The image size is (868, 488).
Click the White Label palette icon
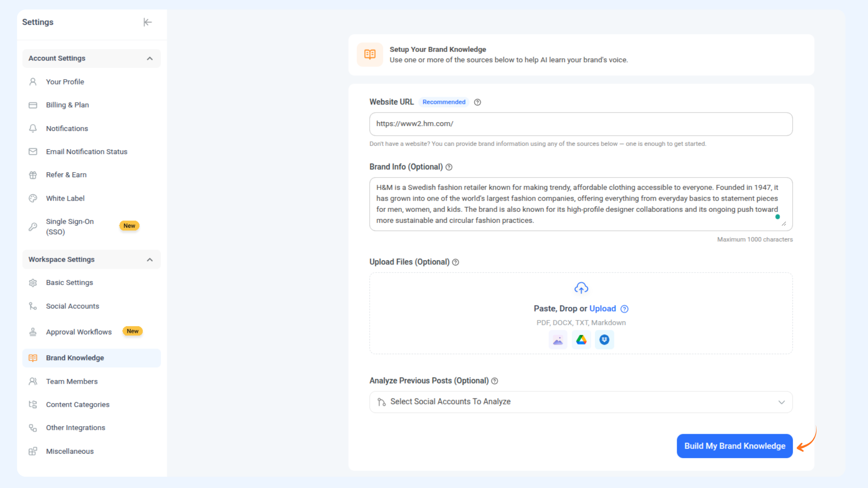point(33,198)
